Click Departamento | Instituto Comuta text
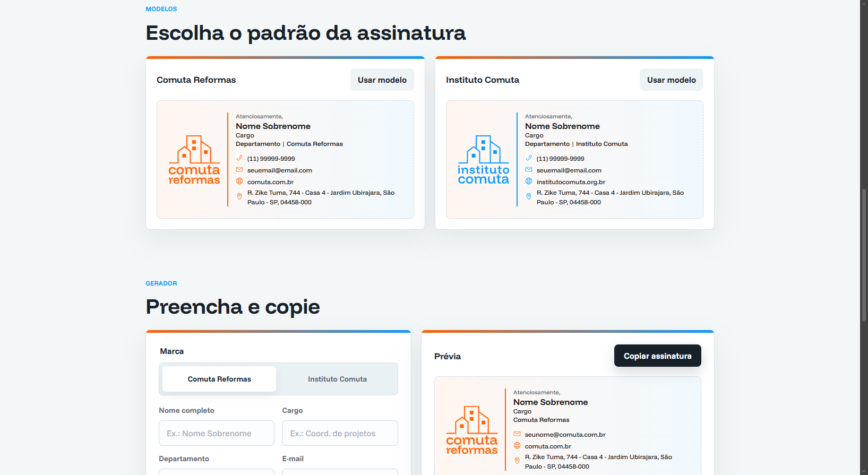 coord(577,144)
